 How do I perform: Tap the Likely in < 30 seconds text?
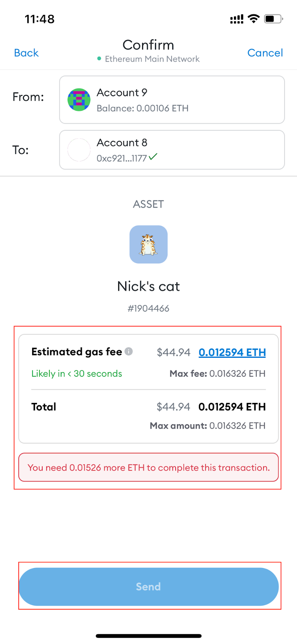pyautogui.click(x=77, y=374)
